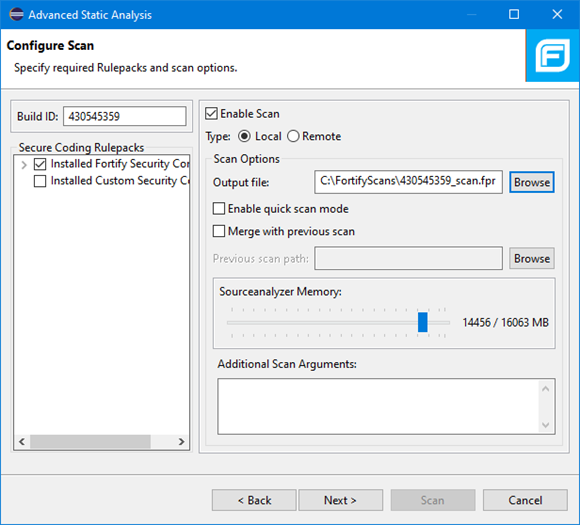580x525 pixels.
Task: Go back with the Back button
Action: 254,500
